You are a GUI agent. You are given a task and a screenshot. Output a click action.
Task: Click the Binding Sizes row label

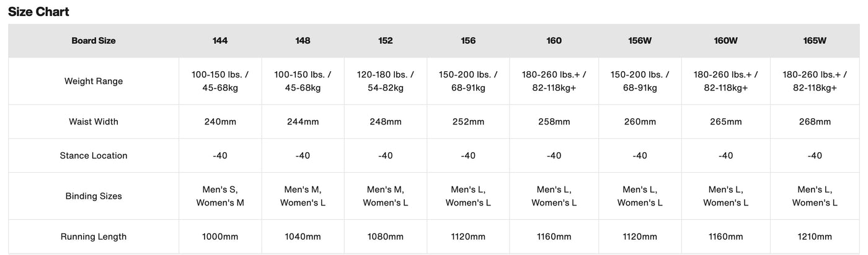[x=94, y=196]
